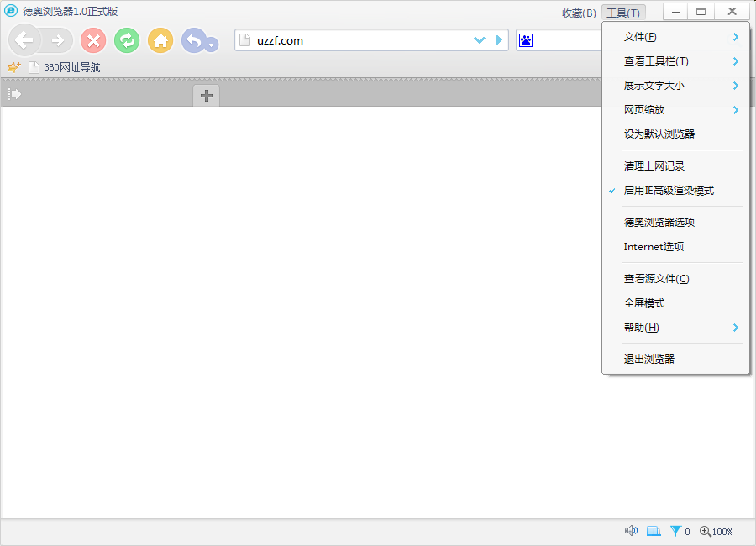Click the tab list sidebar arrow icon
756x546 pixels.
click(x=14, y=94)
